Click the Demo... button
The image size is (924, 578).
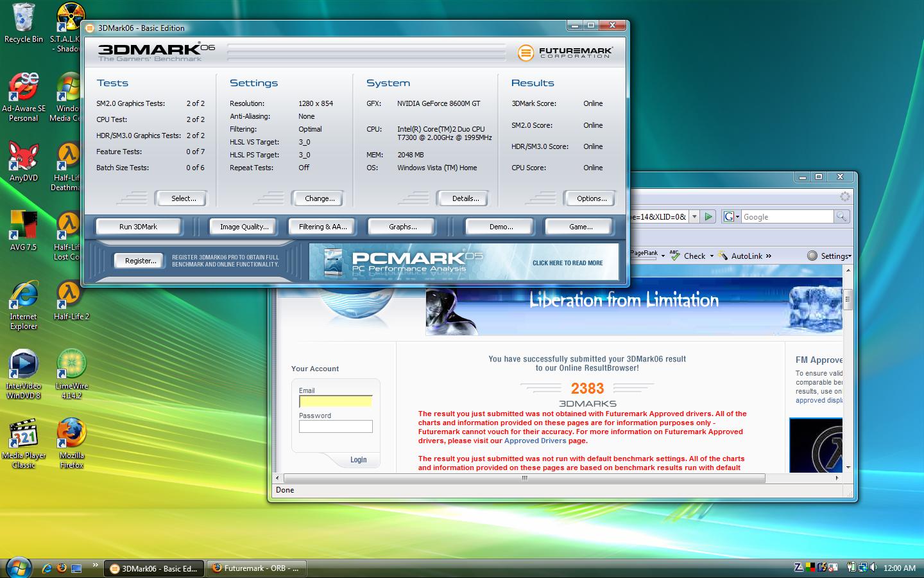501,227
